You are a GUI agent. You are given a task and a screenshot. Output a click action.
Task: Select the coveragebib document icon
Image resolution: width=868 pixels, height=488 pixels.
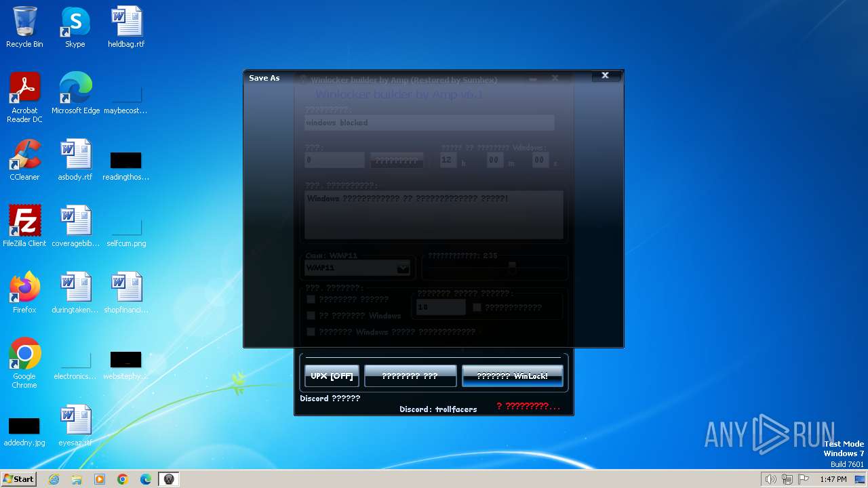[x=75, y=226]
